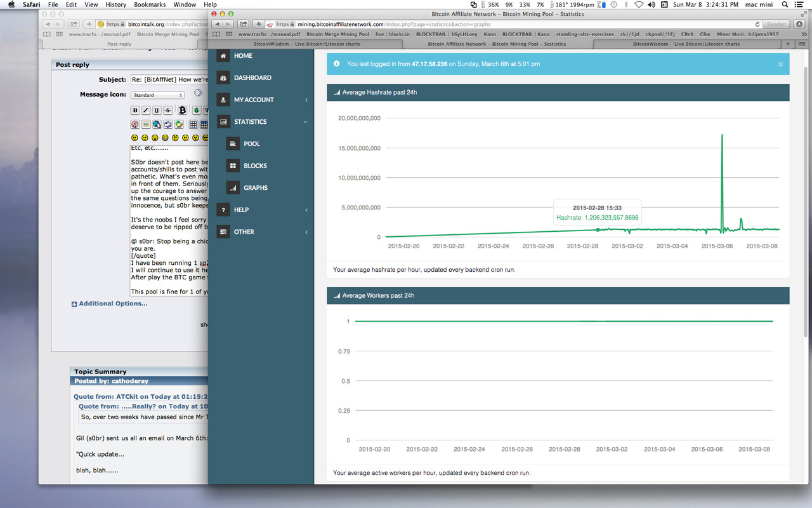Screen dimensions: 812x508
Task: Insert the grinning teeth smiley emoticon
Action: click(x=165, y=138)
